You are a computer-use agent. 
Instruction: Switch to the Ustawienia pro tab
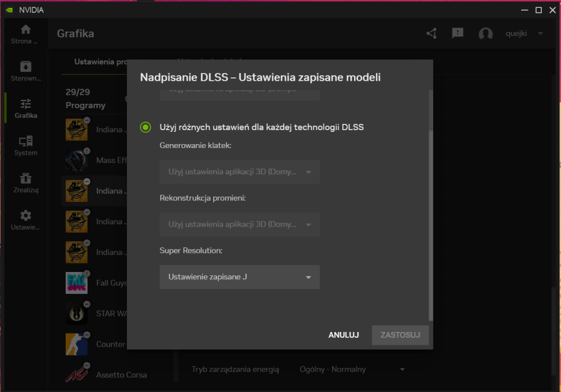pyautogui.click(x=100, y=62)
